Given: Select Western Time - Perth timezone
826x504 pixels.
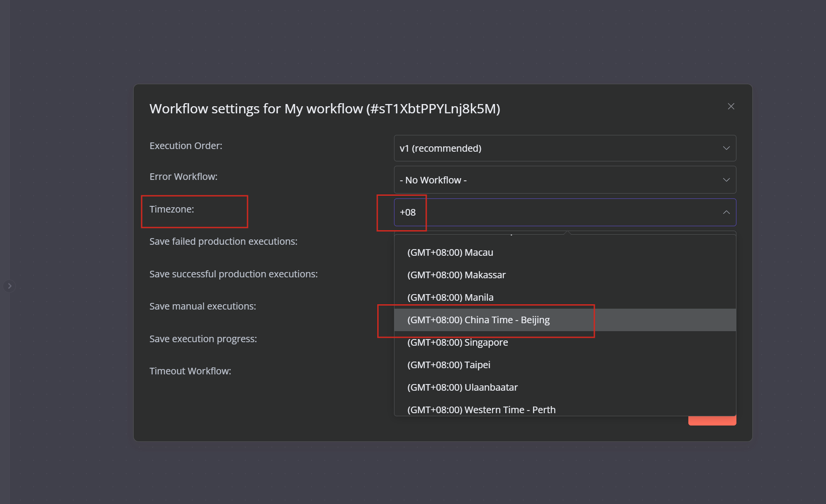Looking at the screenshot, I should click(481, 410).
